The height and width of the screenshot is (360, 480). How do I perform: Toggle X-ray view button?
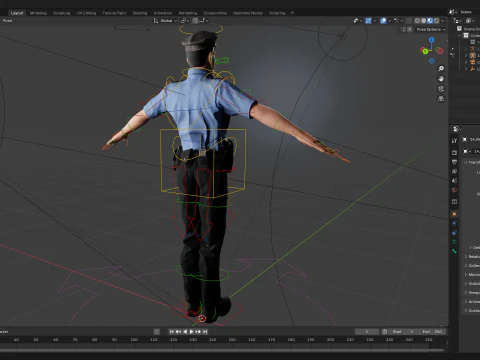click(409, 21)
